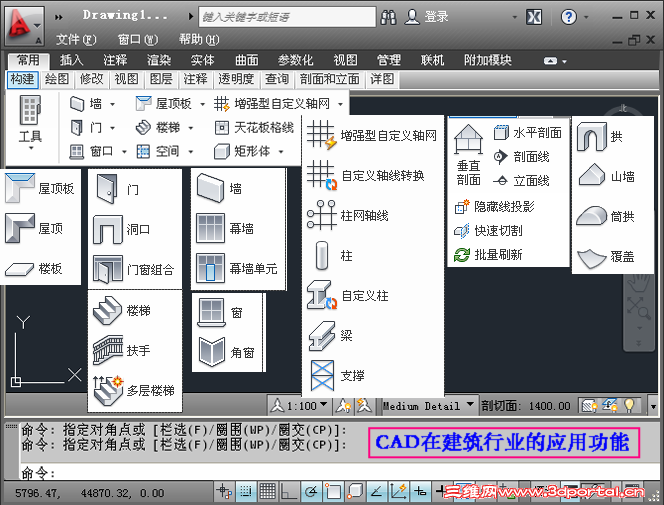Click the keyword search input field

287,17
